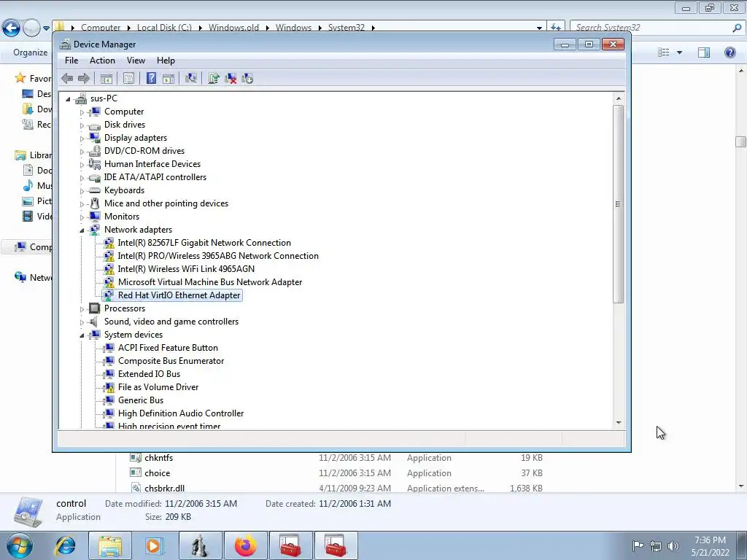The height and width of the screenshot is (560, 747).
Task: Expand the Processors category
Action: point(82,309)
